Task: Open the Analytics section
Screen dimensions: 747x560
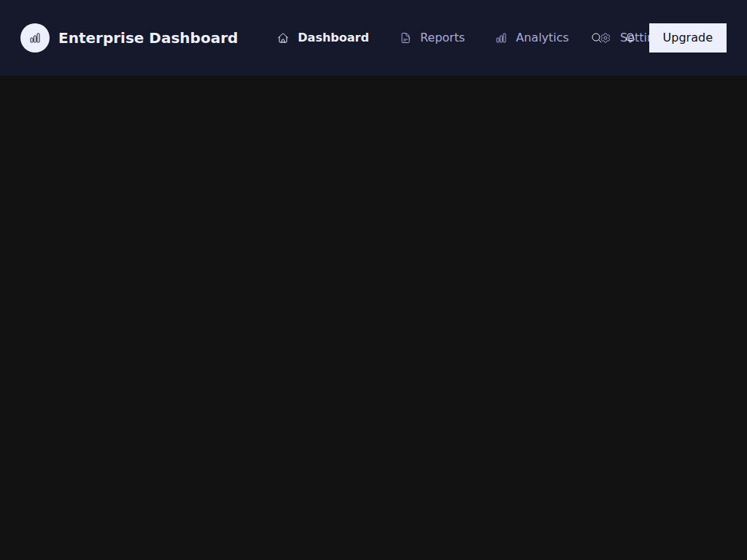Action: point(532,38)
